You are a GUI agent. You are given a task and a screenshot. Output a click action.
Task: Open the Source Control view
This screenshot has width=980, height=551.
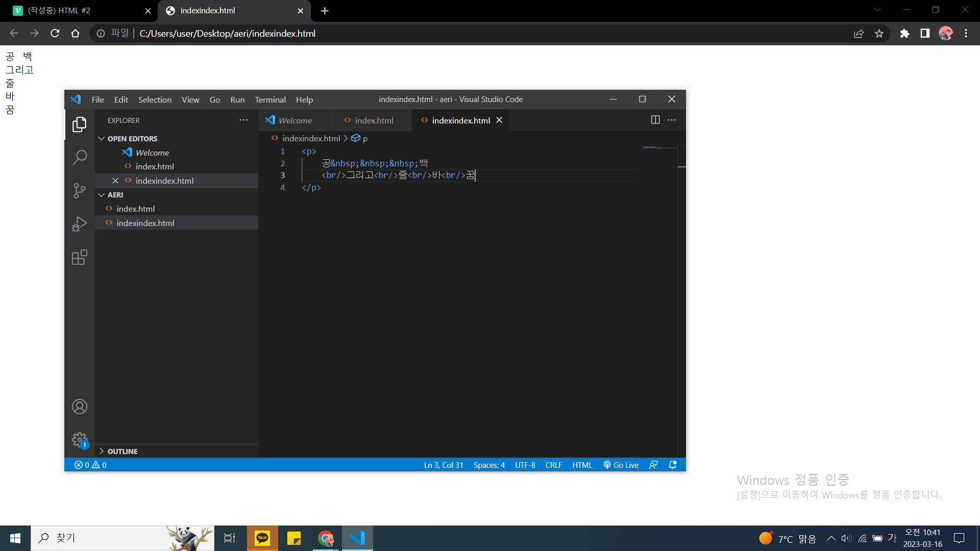tap(80, 191)
